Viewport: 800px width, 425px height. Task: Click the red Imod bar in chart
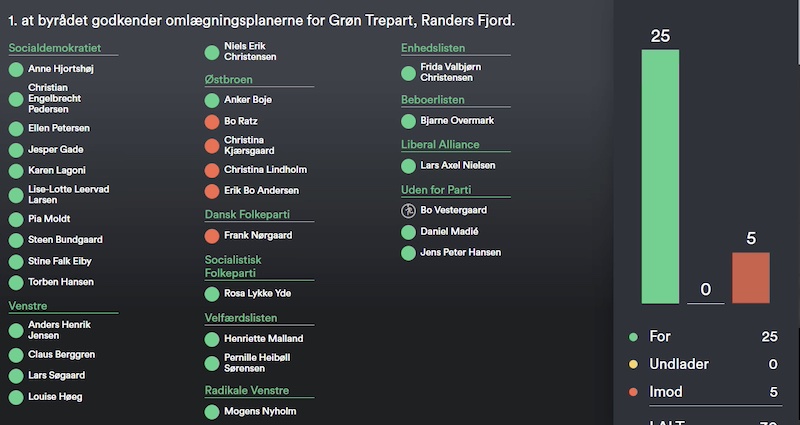pos(751,277)
